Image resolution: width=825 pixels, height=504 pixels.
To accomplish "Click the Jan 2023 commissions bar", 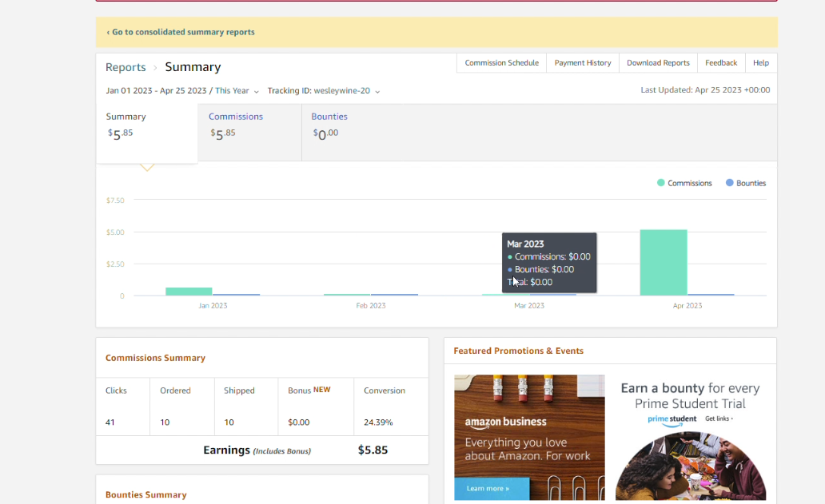I will (x=189, y=292).
